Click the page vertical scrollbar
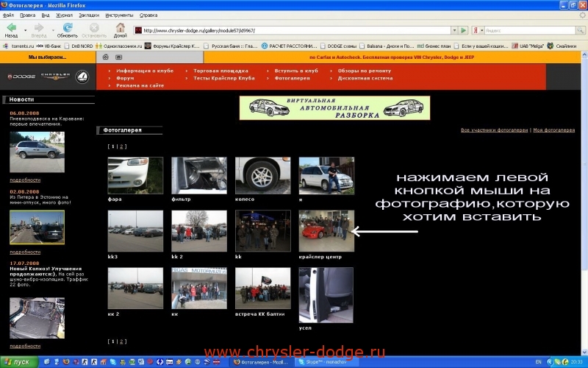 tap(584, 203)
